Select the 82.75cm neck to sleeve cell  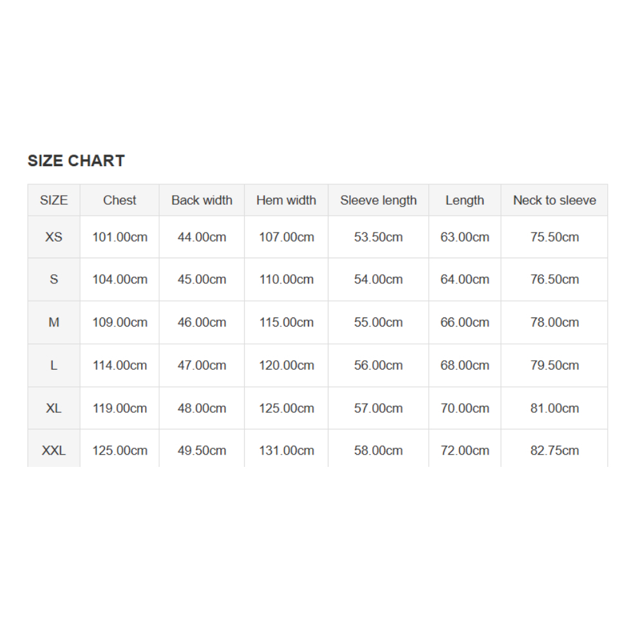[x=554, y=451]
